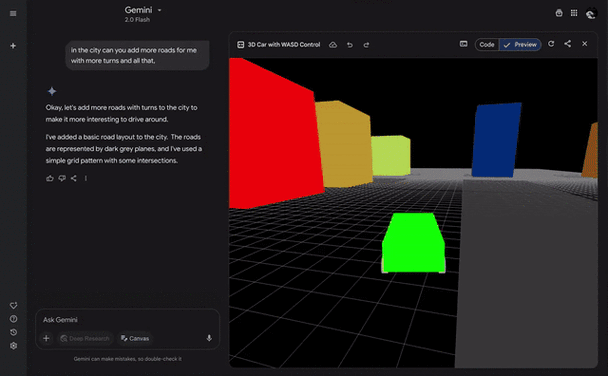608x376 pixels.
Task: Refresh the preview
Action: coord(551,44)
